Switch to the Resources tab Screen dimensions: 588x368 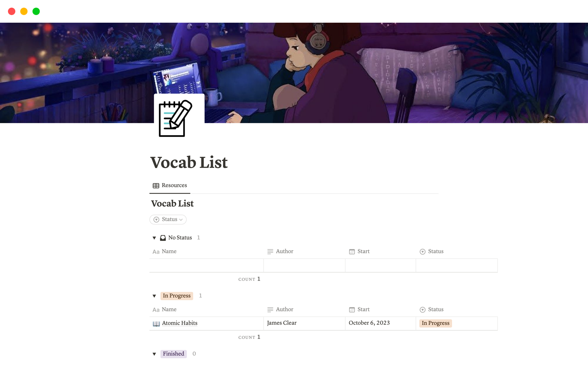point(170,186)
